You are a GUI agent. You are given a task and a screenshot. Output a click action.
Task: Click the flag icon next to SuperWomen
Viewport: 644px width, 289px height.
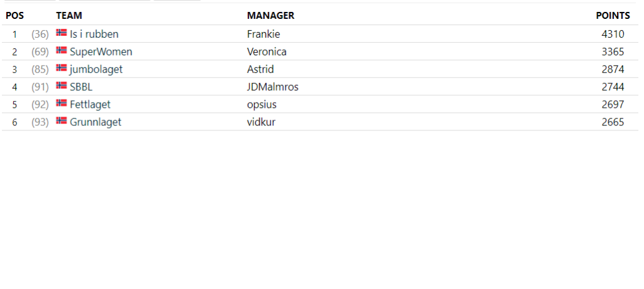pyautogui.click(x=61, y=50)
